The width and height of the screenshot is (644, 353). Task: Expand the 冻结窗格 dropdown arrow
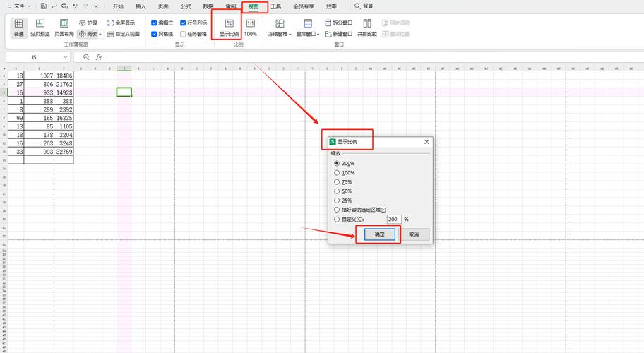tap(290, 35)
